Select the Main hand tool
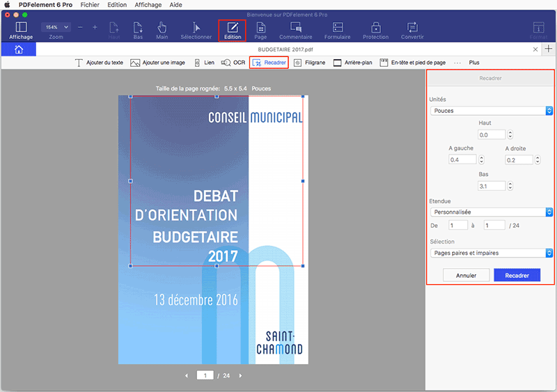The image size is (557, 392). pos(162,31)
